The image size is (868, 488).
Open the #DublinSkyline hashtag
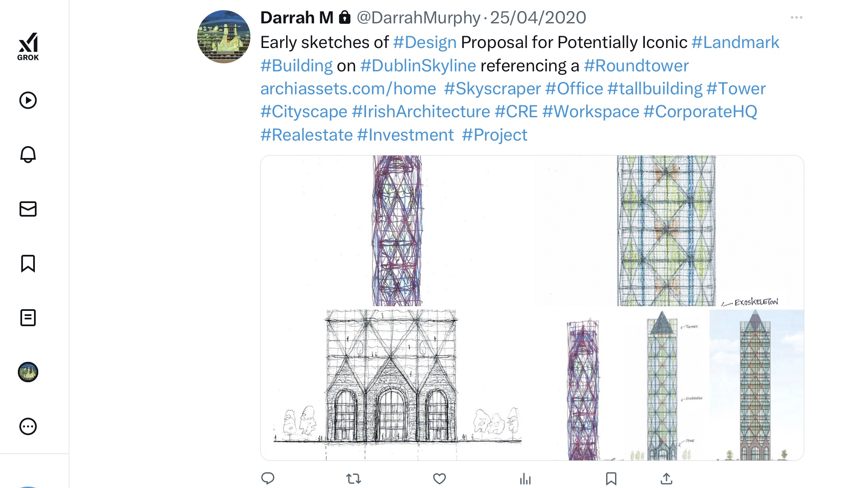coord(418,66)
